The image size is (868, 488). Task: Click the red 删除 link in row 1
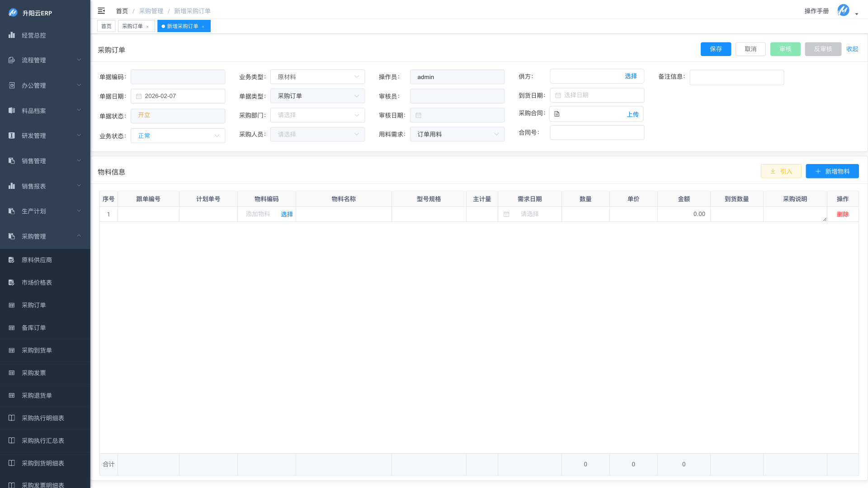pos(842,214)
